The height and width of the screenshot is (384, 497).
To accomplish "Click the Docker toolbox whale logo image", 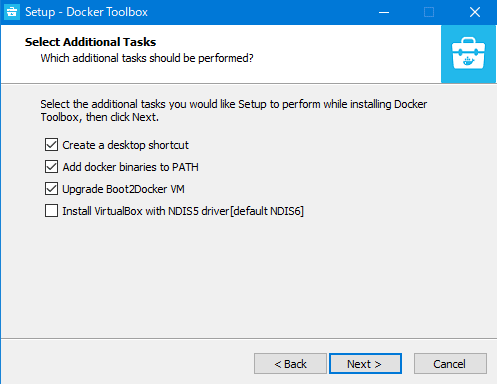I will pyautogui.click(x=468, y=54).
